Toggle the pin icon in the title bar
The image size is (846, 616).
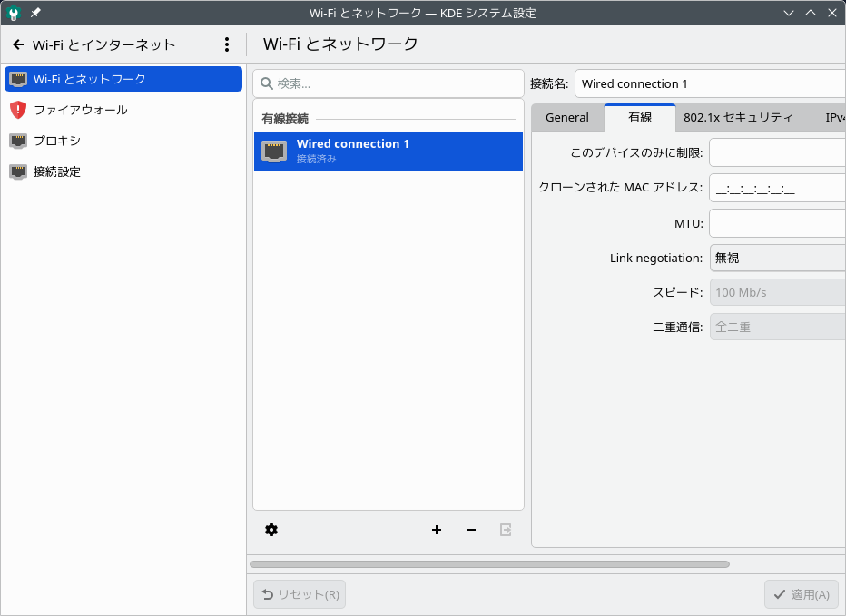coord(35,13)
